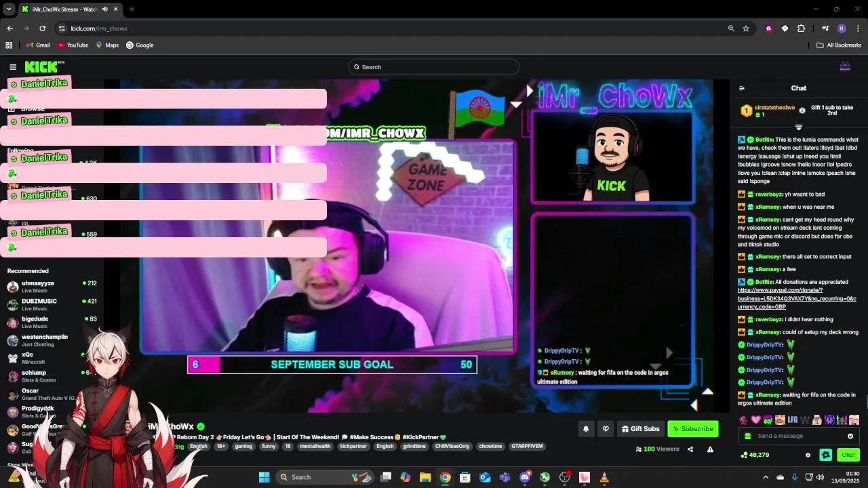Open the Chrome three-dot menu
This screenshot has height=488, width=868.
coord(858,28)
